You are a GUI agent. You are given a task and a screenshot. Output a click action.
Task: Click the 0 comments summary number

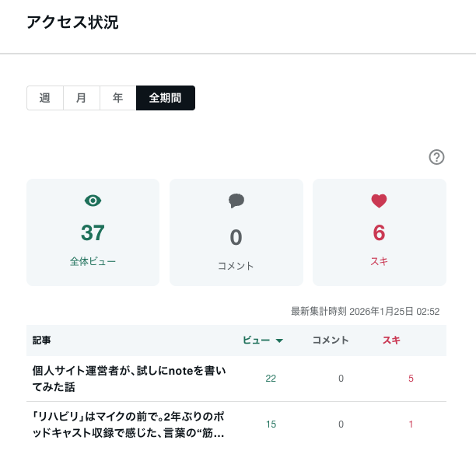pyautogui.click(x=236, y=237)
